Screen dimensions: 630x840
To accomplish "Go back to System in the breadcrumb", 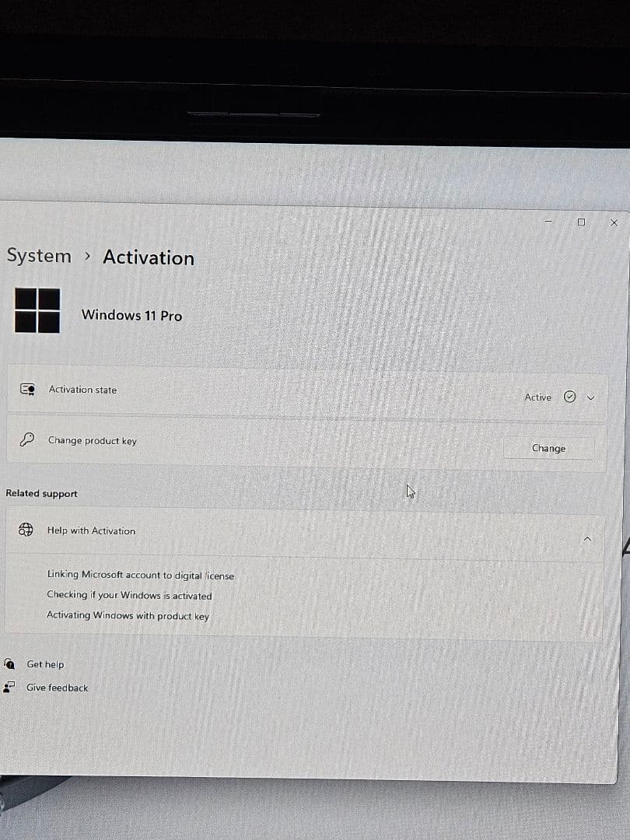I will (x=39, y=256).
